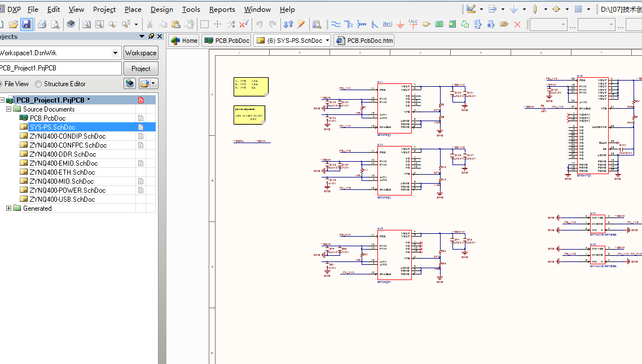This screenshot has height=364, width=642.
Task: Open the File menu
Action: coord(33,10)
